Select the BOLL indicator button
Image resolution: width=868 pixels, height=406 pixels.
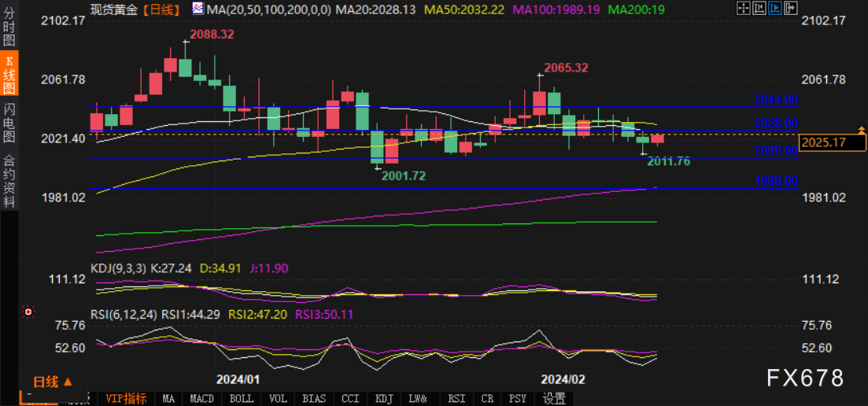click(241, 399)
